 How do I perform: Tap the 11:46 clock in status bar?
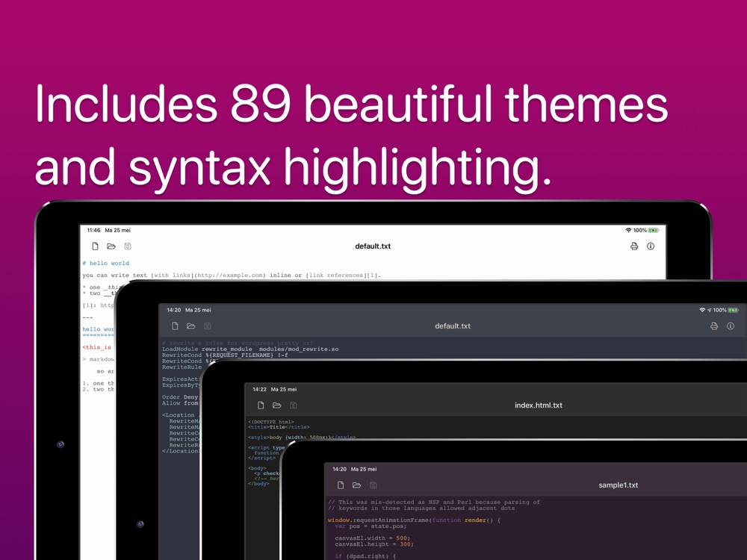point(94,231)
